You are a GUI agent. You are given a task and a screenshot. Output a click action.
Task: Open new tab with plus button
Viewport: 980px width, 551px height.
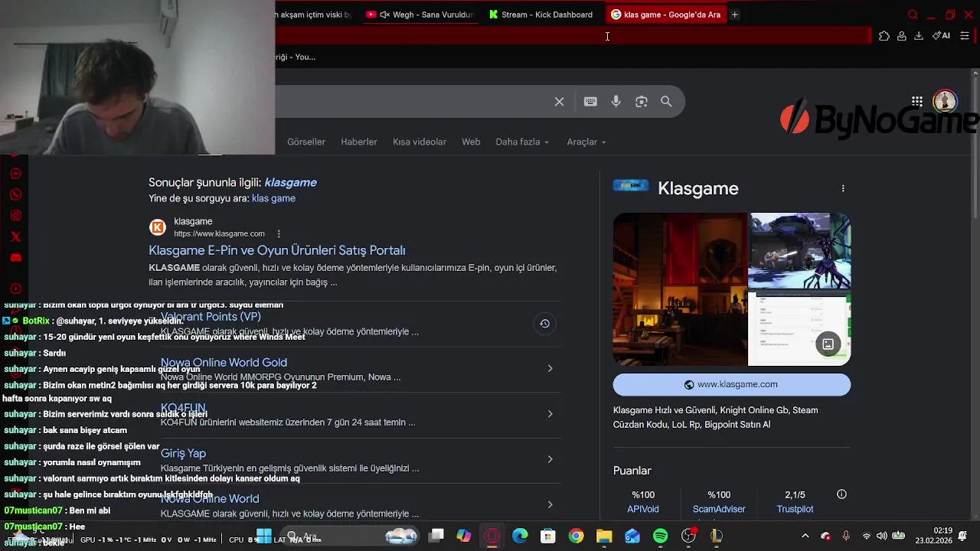[734, 15]
